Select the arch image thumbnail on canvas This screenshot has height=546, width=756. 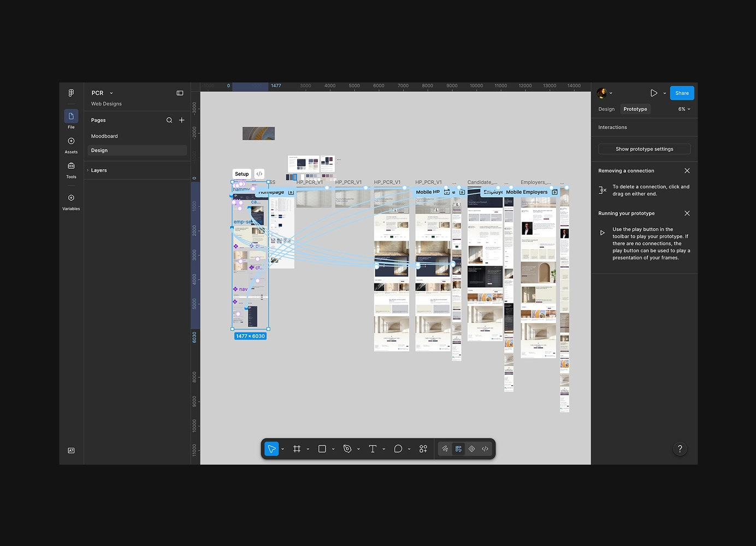tap(259, 133)
